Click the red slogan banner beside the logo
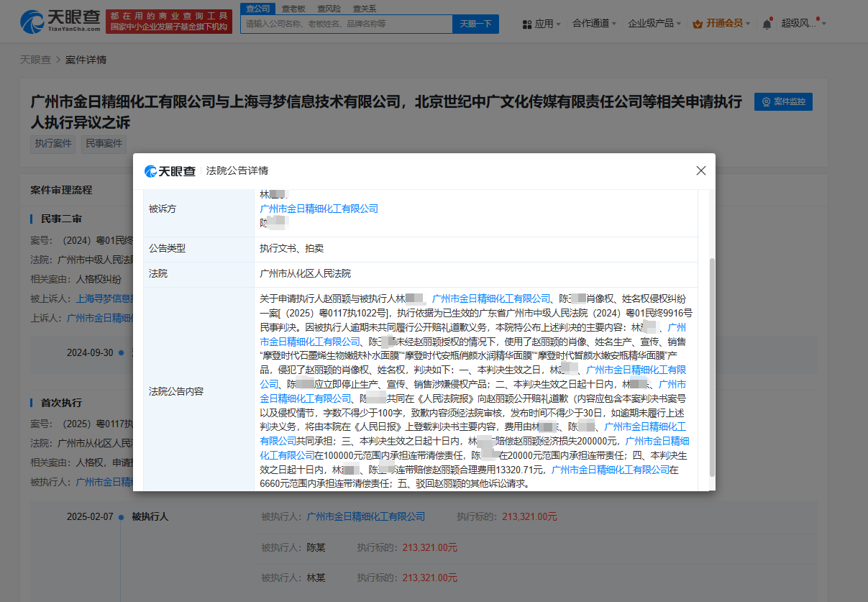The width and height of the screenshot is (868, 602). pyautogui.click(x=169, y=22)
